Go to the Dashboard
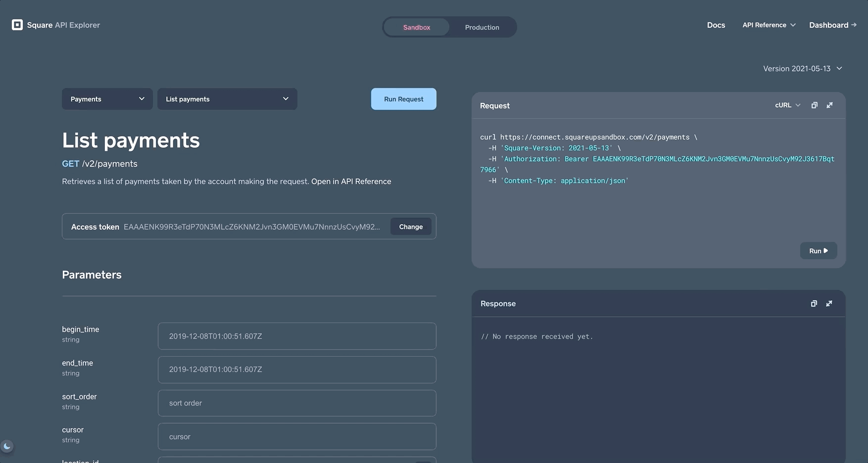868x463 pixels. 833,25
